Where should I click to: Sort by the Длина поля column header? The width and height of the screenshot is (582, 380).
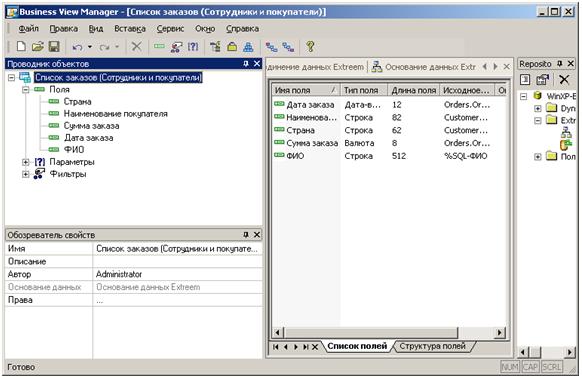pyautogui.click(x=413, y=90)
